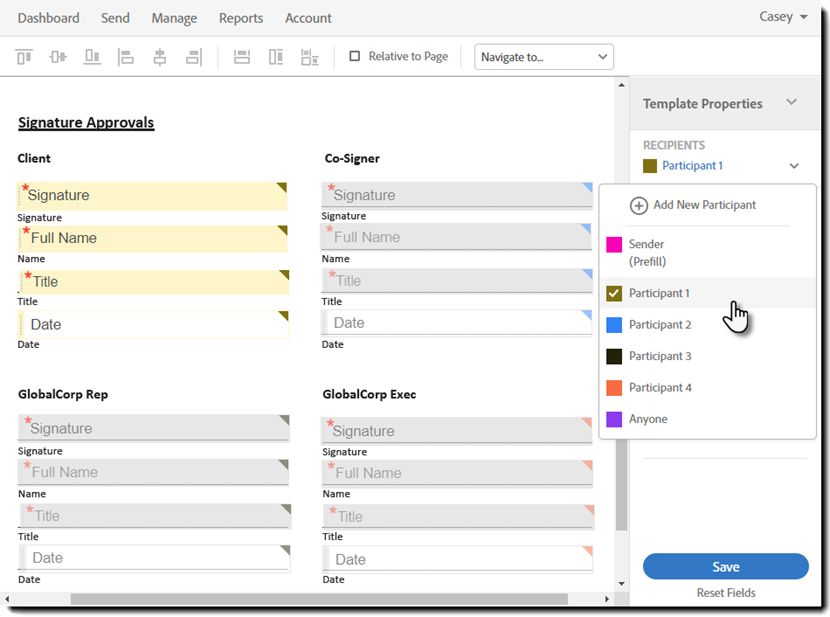This screenshot has width=830, height=617.
Task: Open the Casey user menu
Action: coord(783,17)
